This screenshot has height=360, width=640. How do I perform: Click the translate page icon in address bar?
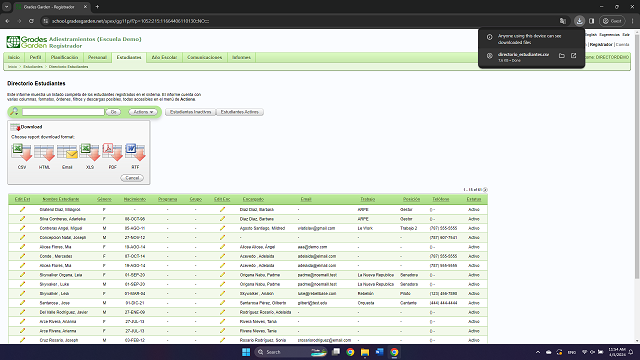click(x=563, y=21)
